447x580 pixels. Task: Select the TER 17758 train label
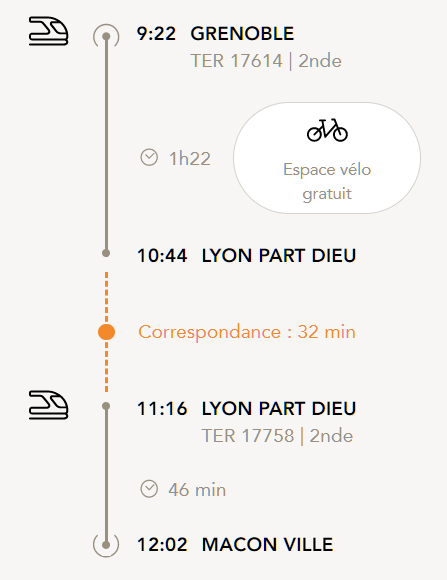pos(248,436)
